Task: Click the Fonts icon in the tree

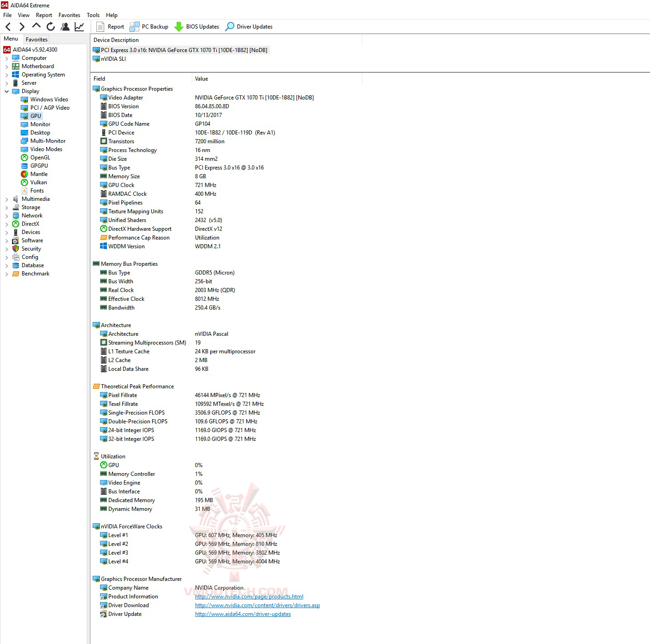Action: pyautogui.click(x=24, y=191)
